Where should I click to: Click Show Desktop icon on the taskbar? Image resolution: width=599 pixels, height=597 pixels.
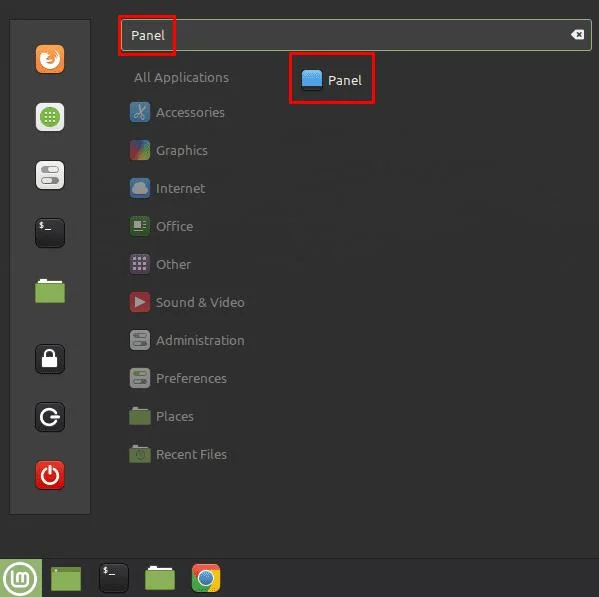pos(66,578)
